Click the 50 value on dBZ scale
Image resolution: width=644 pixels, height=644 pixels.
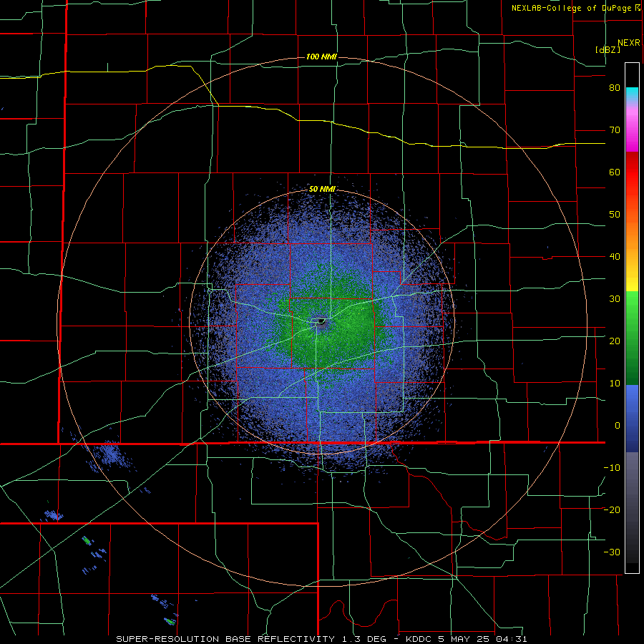point(615,215)
